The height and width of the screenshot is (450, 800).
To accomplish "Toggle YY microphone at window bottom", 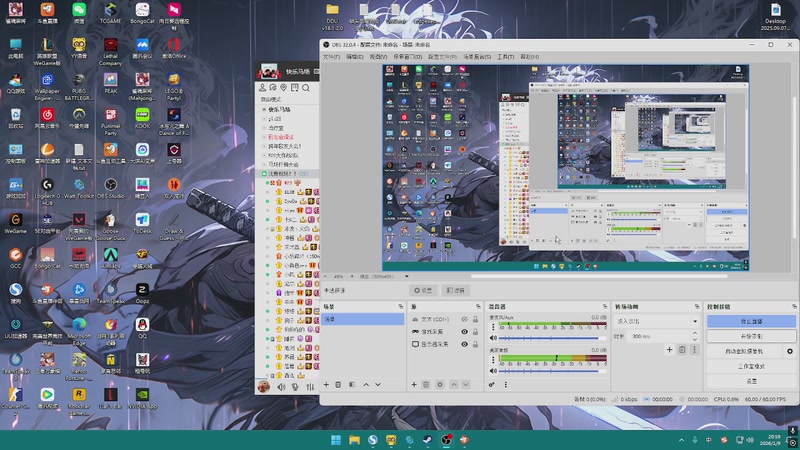I will [x=295, y=387].
